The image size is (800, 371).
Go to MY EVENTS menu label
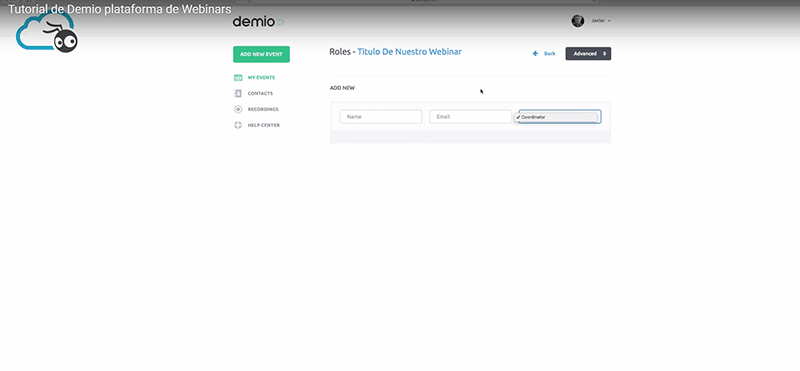(261, 78)
